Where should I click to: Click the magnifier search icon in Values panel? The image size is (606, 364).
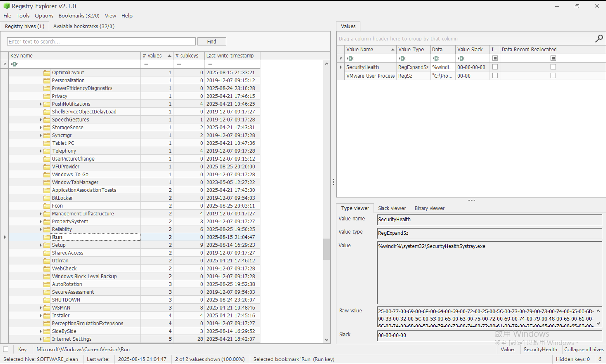click(x=599, y=39)
